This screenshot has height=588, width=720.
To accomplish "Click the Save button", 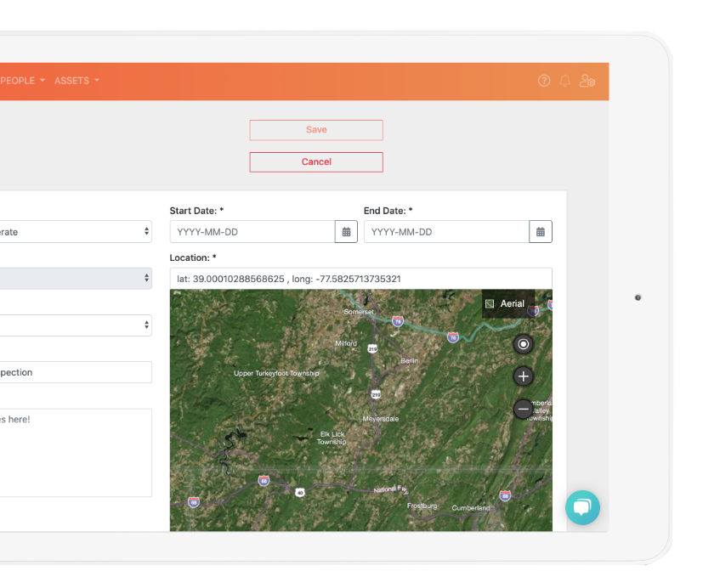I will [316, 130].
